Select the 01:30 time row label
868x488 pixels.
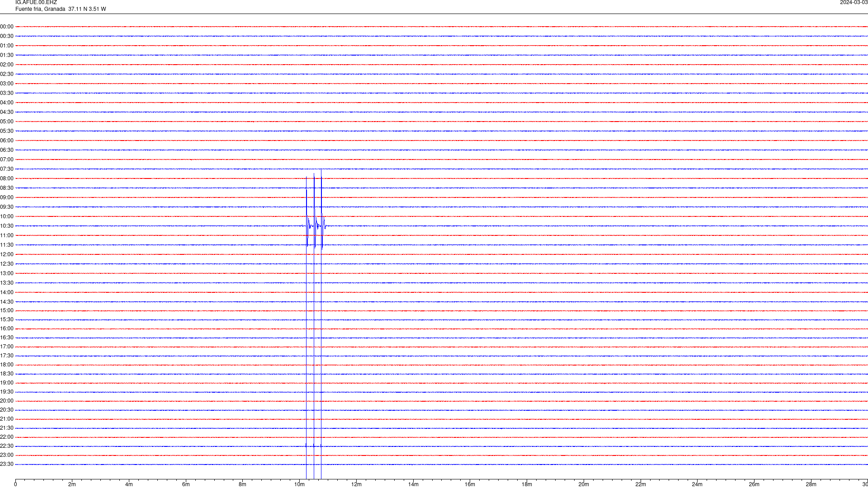click(x=7, y=55)
